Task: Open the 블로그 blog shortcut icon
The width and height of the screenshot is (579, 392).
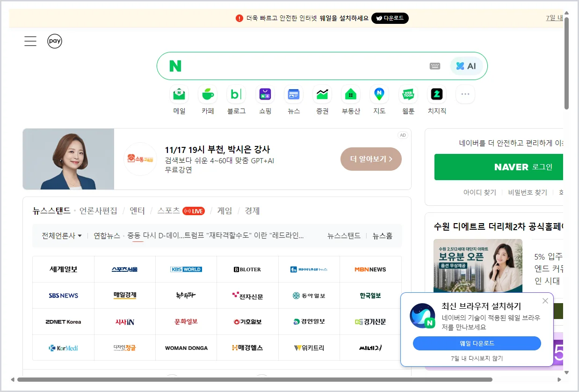Action: point(236,94)
